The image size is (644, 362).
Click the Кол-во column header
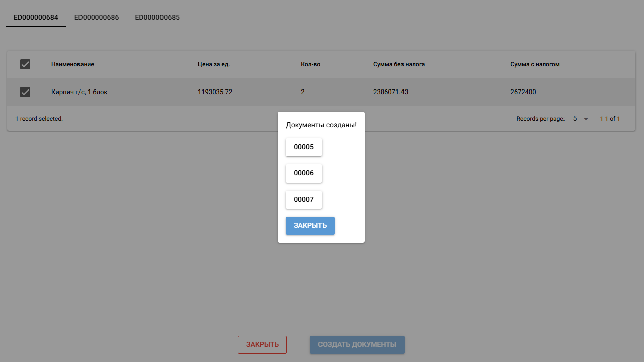tap(310, 64)
